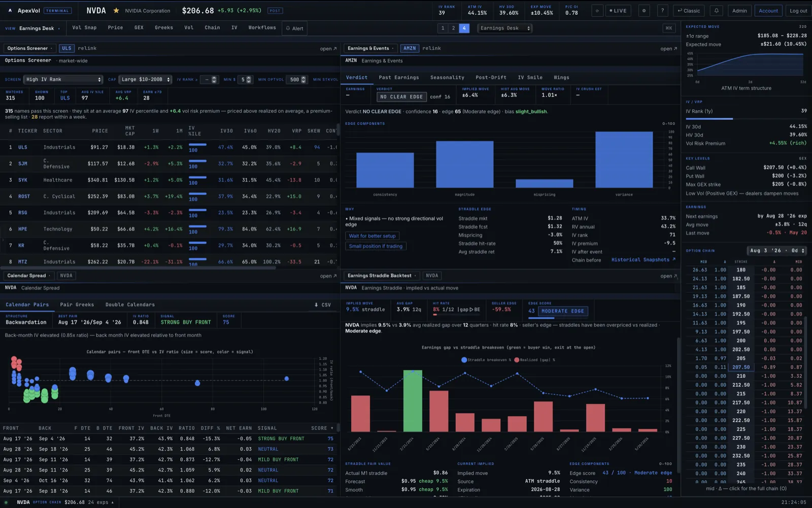Open the High IV Rank screen dropdown
812x508 pixels.
click(63, 80)
